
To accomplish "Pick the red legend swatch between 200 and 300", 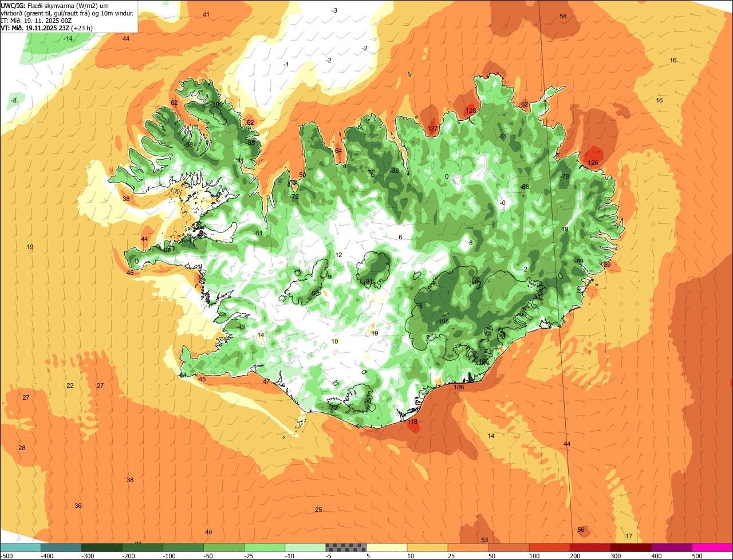I will click(x=590, y=548).
